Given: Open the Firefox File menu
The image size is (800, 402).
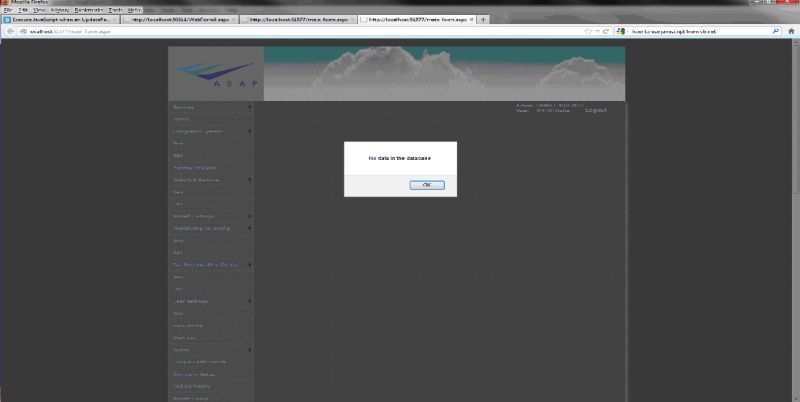Looking at the screenshot, I should pos(9,10).
